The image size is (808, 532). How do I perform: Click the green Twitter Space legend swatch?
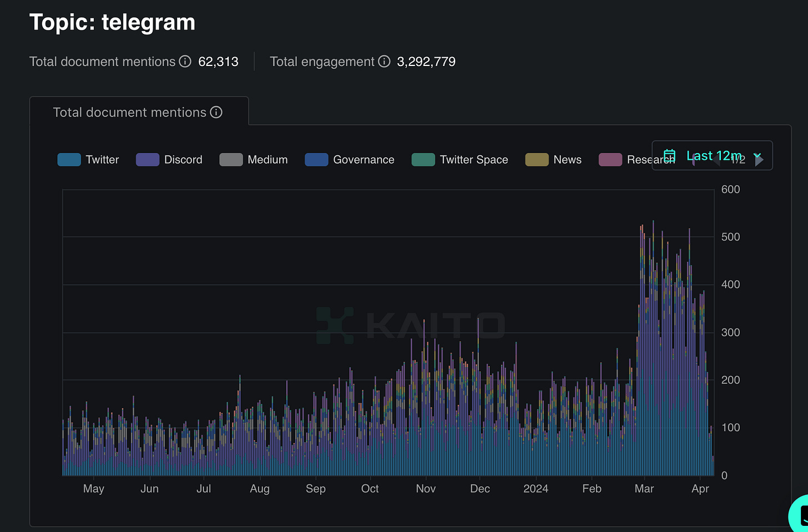[x=423, y=160]
